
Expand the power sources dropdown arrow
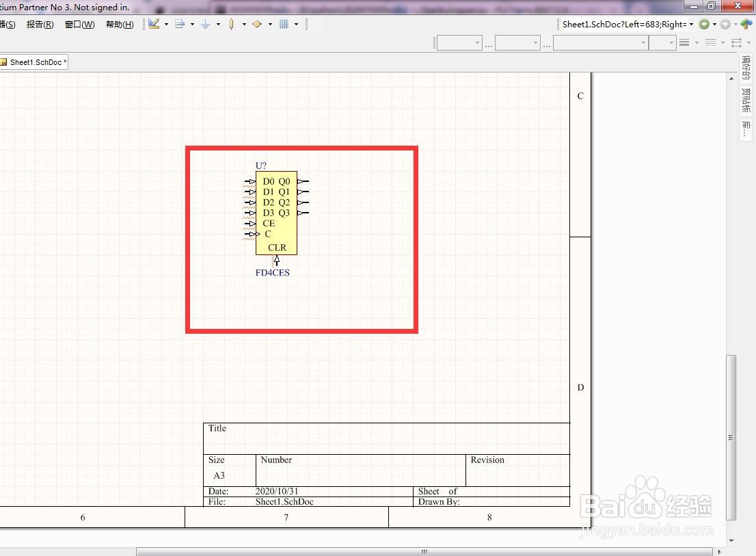(x=219, y=24)
